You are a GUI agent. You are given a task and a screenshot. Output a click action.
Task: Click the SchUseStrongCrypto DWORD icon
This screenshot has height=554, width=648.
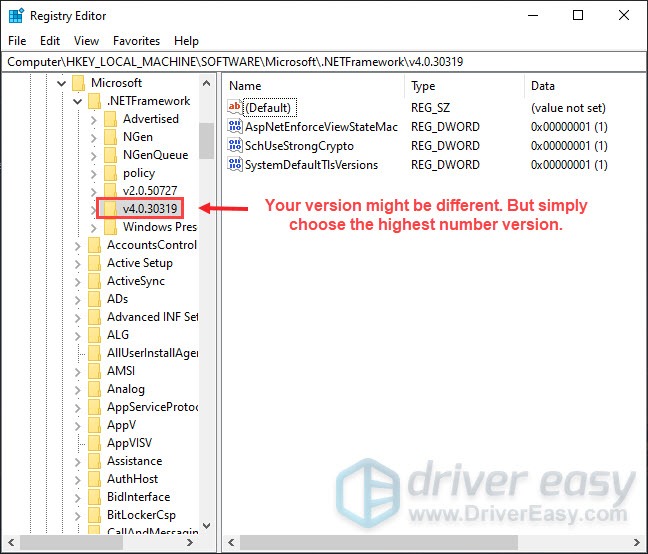coord(235,146)
